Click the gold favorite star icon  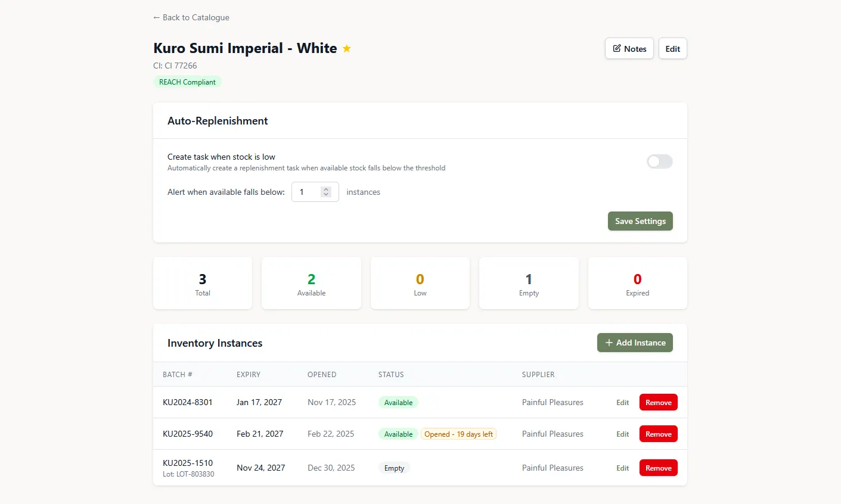coord(346,49)
